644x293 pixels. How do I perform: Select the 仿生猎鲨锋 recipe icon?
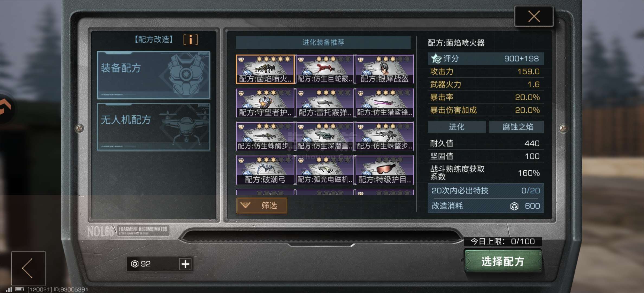coord(384,103)
